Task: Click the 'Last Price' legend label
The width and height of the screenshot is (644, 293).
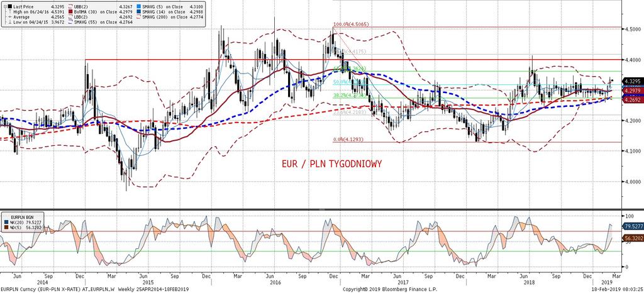Action: [x=23, y=6]
